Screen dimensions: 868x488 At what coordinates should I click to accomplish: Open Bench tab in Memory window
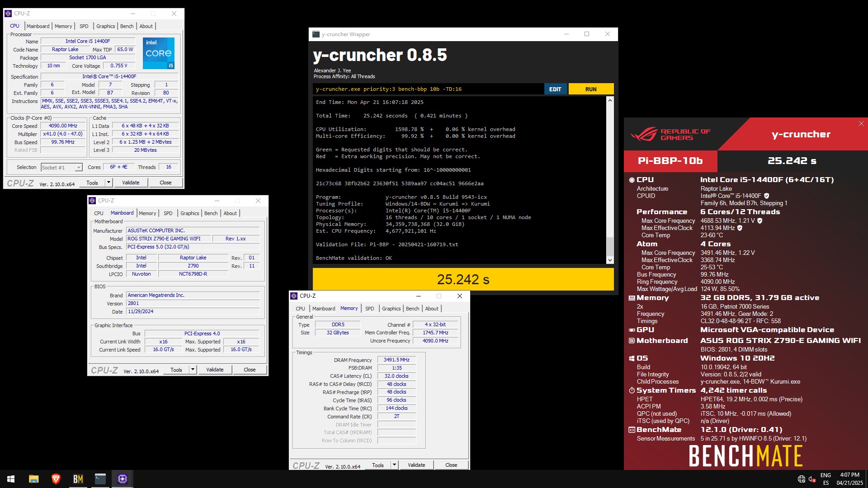tap(412, 309)
